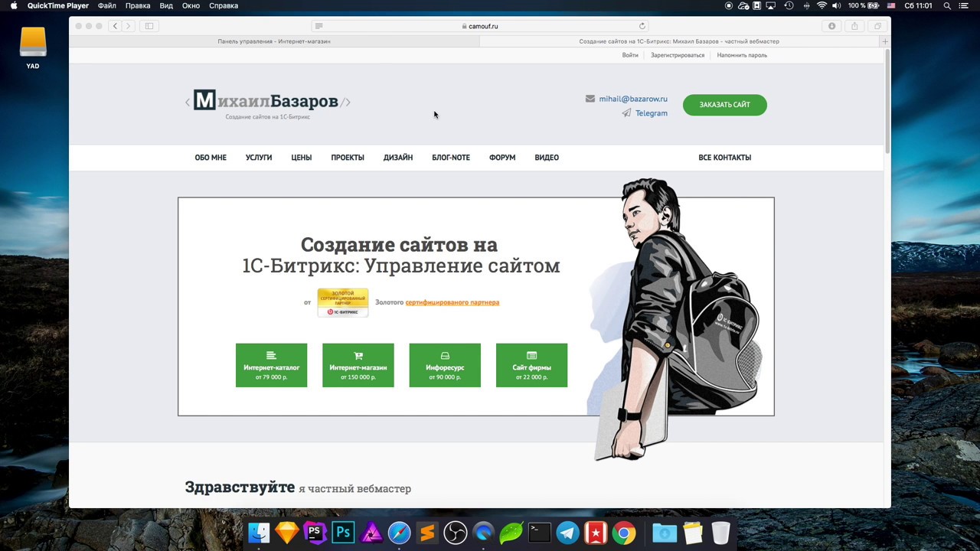Show Safari downloads

coord(832,26)
